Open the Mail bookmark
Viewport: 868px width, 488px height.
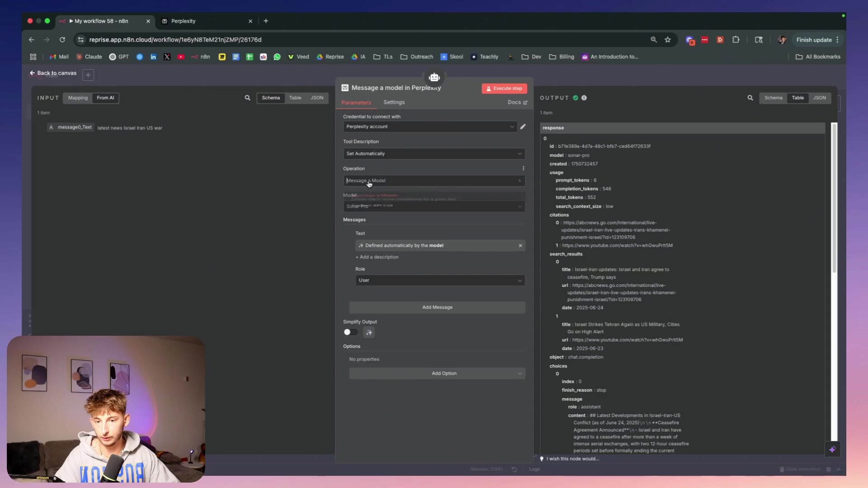[x=59, y=57]
